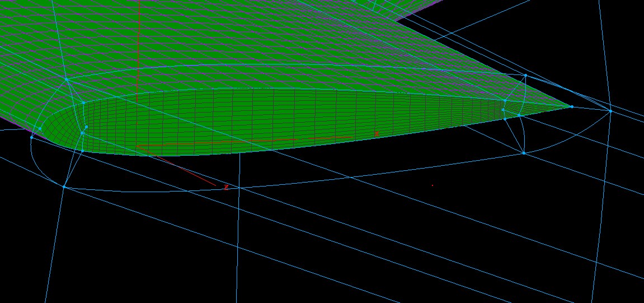Pick the vertex on the airfoil's upper-left outline

[x=83, y=102]
